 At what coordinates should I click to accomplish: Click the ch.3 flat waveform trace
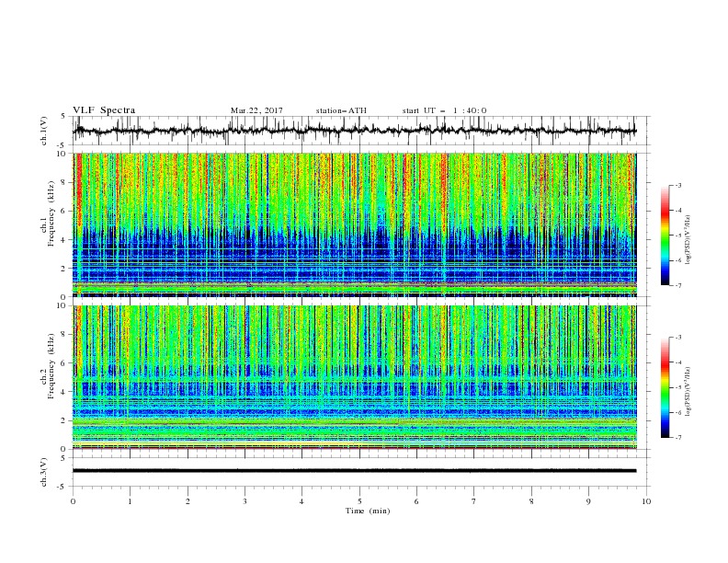click(x=354, y=471)
